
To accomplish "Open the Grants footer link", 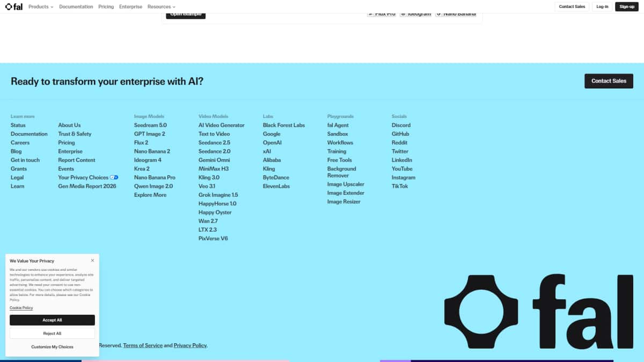I will pos(19,169).
